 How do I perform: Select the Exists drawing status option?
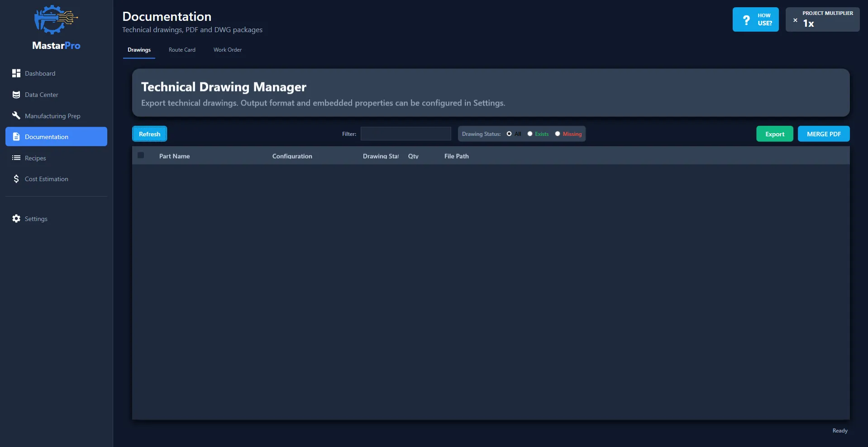[x=530, y=134]
